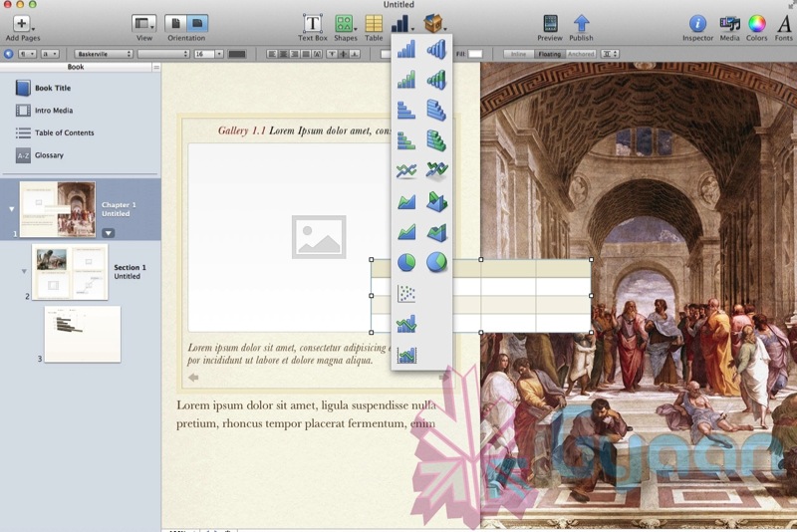Insert a scatter chart from the menu
This screenshot has width=797, height=532.
(x=405, y=293)
